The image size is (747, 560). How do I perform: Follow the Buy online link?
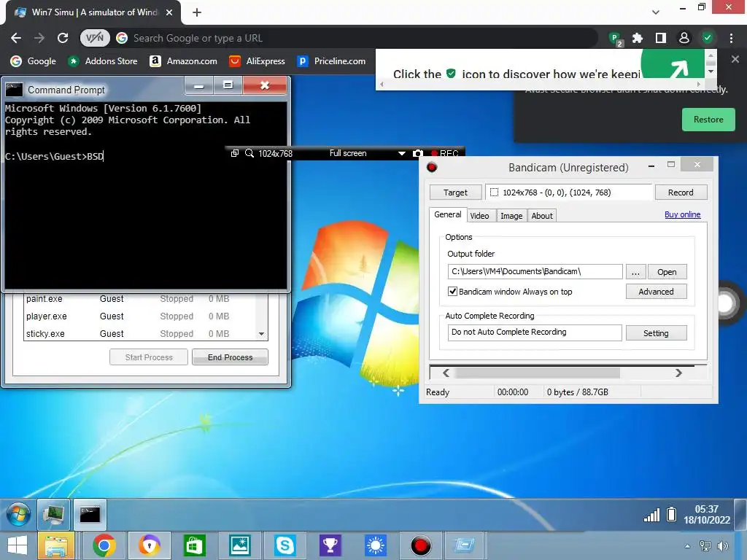[682, 215]
